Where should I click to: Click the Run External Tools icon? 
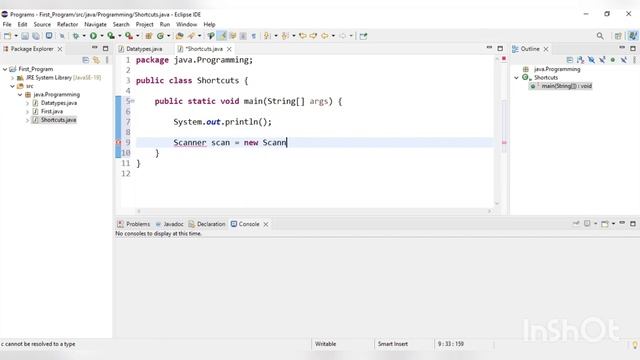pos(129,36)
